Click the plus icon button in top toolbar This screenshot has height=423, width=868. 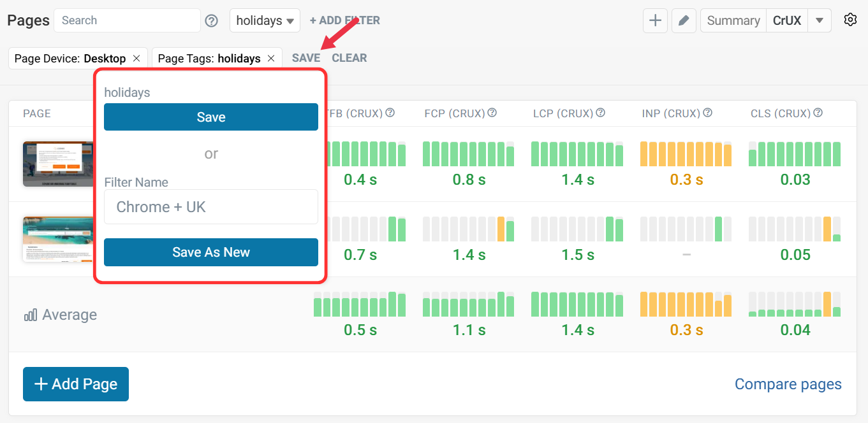coord(655,20)
